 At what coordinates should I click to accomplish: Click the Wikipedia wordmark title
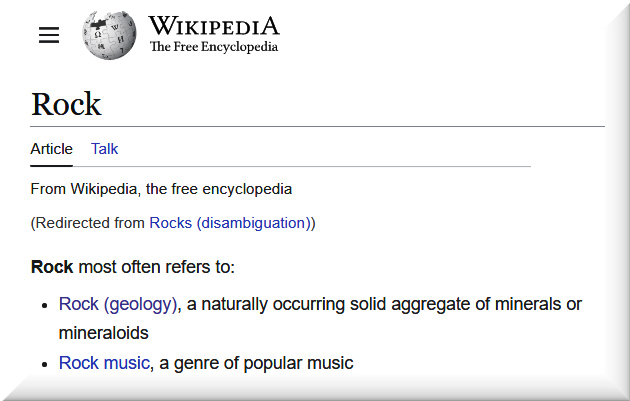[213, 26]
